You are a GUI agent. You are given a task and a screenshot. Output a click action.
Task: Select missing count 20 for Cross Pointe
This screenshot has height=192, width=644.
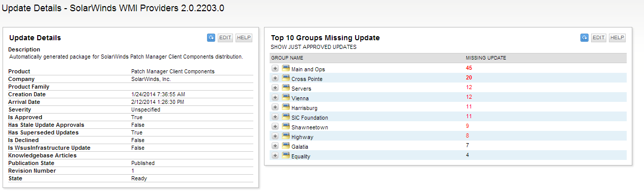(469, 77)
